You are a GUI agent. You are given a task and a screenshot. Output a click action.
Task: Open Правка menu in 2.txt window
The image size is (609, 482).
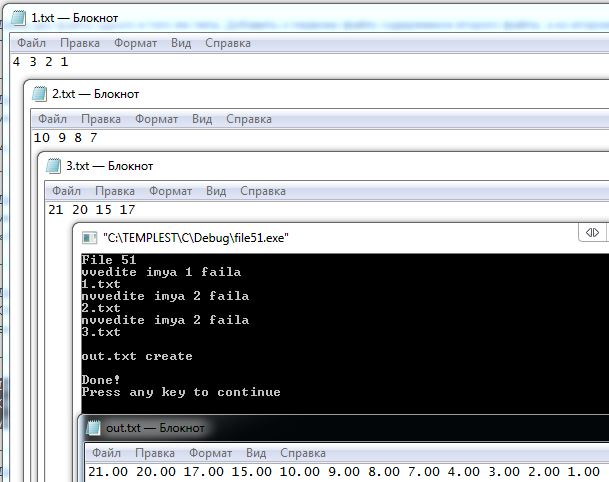(x=101, y=119)
